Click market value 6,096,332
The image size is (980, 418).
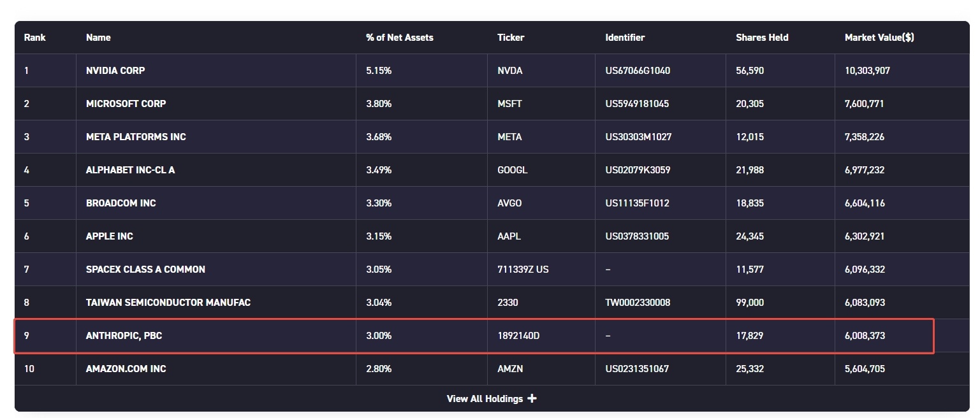(865, 270)
